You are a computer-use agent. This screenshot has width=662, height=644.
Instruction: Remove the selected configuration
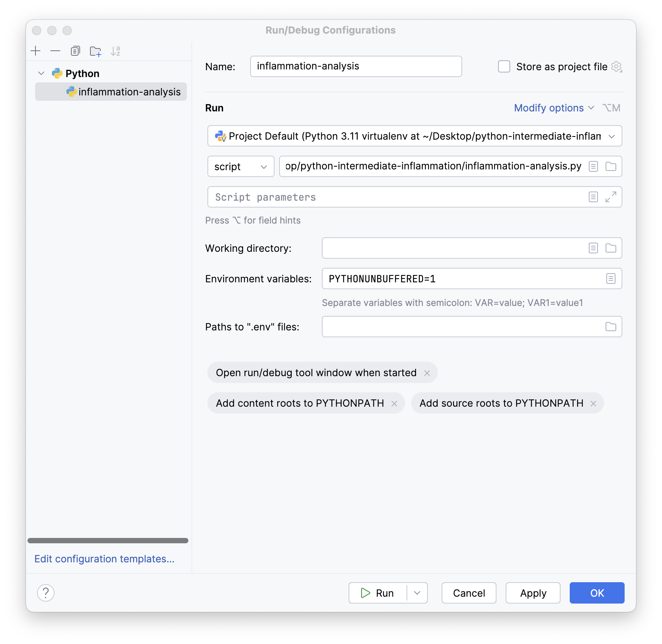coord(55,51)
